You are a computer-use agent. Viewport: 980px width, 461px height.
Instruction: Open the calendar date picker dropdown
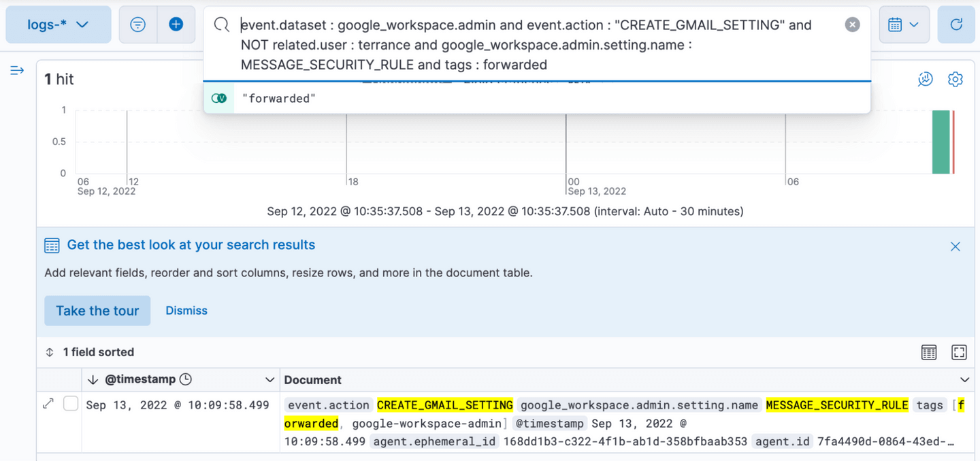click(x=903, y=25)
